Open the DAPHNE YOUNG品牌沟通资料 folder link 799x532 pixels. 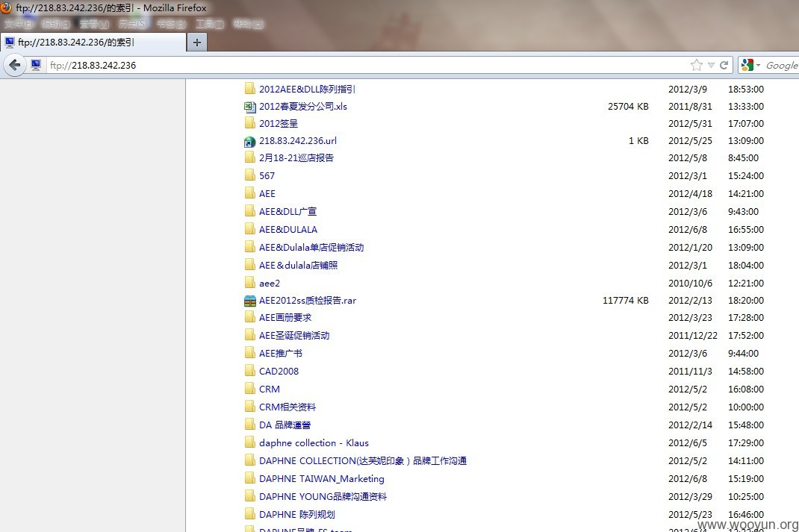[323, 496]
